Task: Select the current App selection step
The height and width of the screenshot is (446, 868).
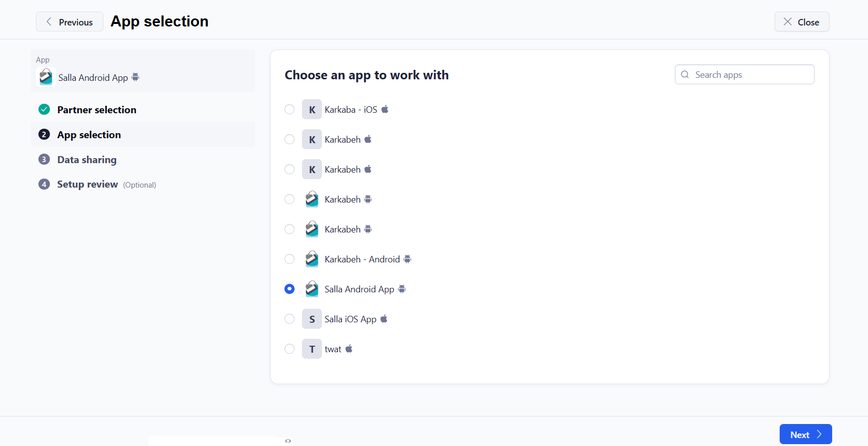Action: pos(89,135)
